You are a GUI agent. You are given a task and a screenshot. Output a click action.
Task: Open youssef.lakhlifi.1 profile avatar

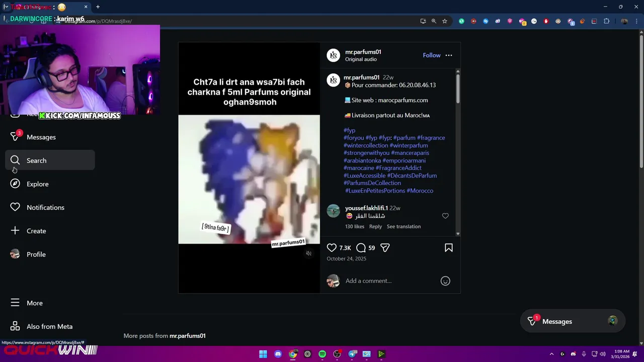[x=333, y=211]
